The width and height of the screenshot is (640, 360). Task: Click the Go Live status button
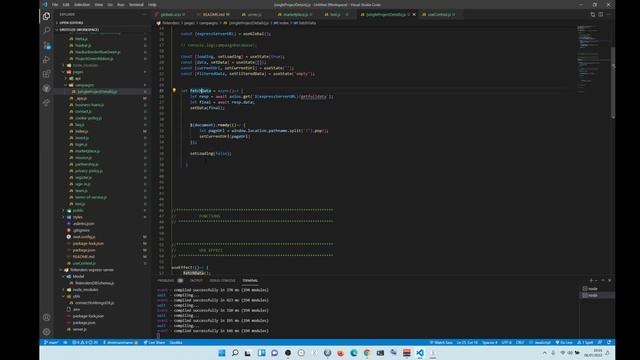coord(564,342)
